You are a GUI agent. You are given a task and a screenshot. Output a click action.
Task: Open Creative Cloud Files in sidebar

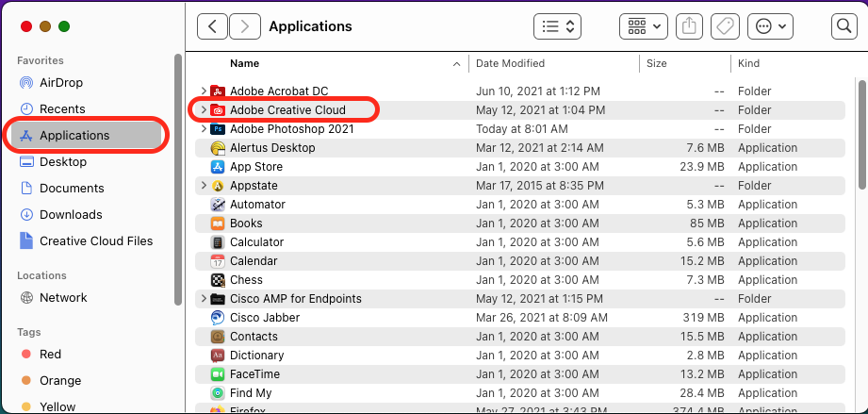(x=86, y=241)
